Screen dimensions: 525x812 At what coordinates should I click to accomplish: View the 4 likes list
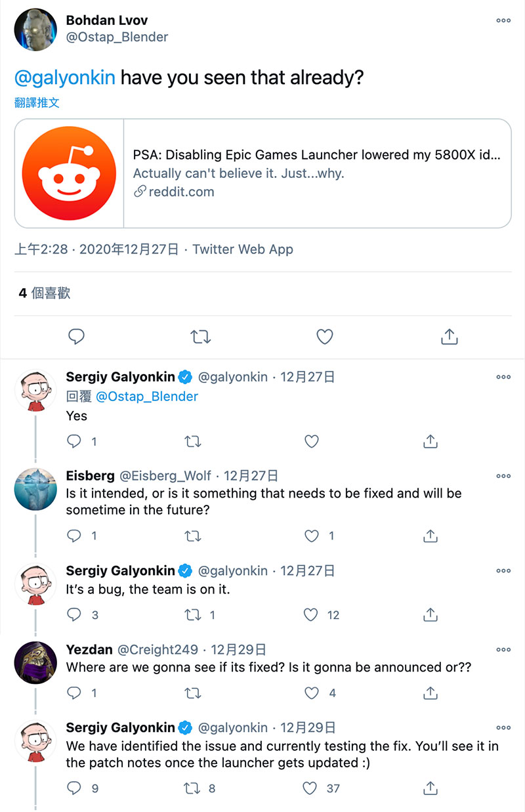pyautogui.click(x=44, y=293)
